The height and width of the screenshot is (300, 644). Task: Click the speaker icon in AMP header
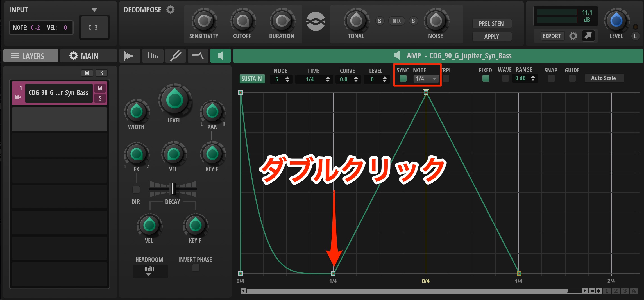tap(397, 55)
